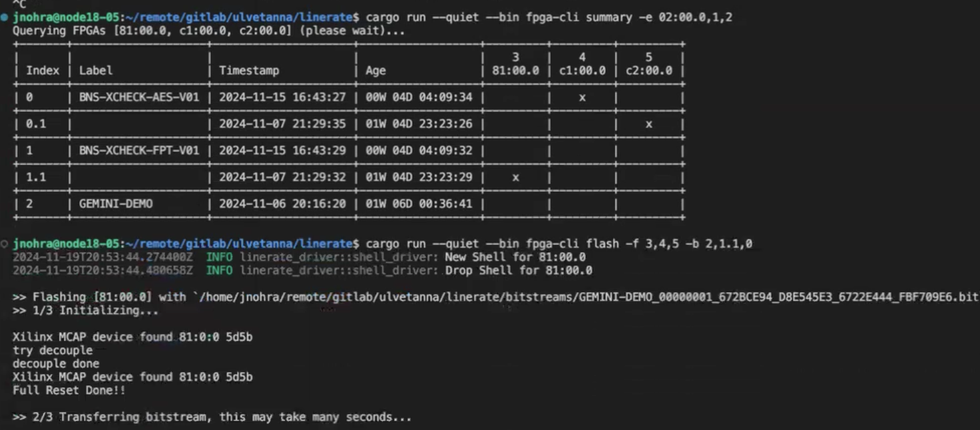This screenshot has height=430, width=980.
Task: Click the hollow circle beside the flash command prompt
Action: pos(5,244)
